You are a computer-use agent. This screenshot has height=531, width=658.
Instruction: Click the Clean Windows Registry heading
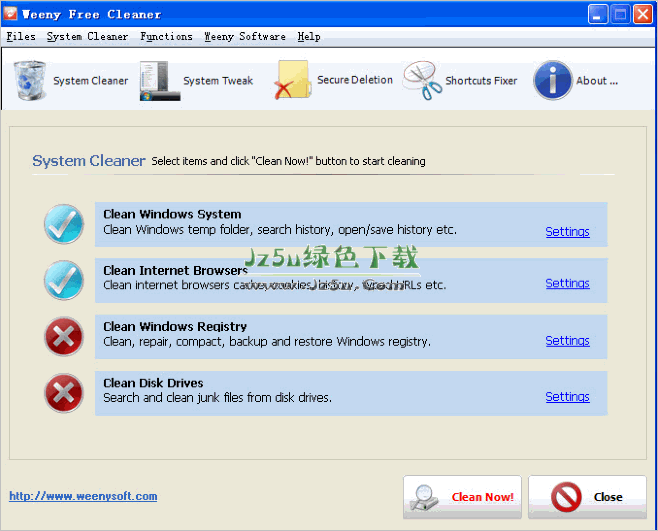pyautogui.click(x=175, y=327)
